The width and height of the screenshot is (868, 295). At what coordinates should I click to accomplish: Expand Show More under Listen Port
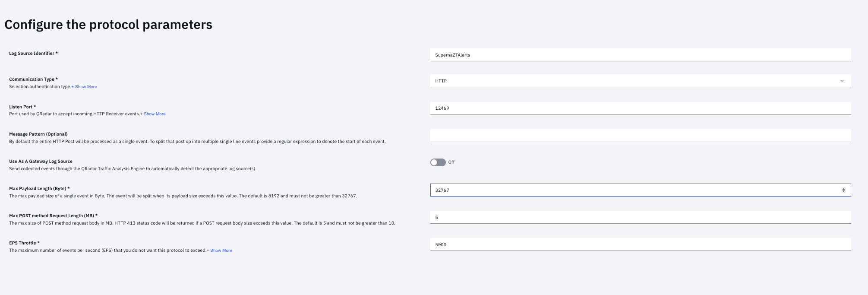[x=154, y=114]
